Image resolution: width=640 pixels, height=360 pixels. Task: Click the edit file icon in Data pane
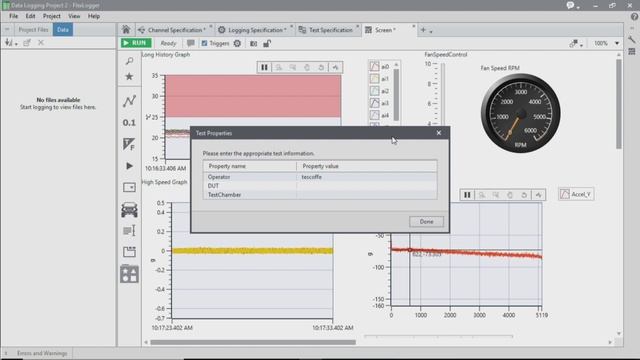pyautogui.click(x=27, y=42)
